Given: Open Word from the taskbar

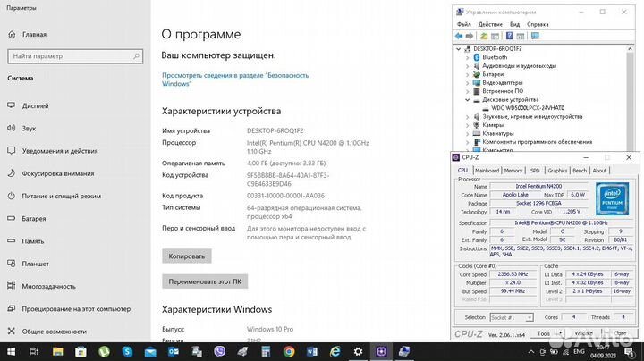Looking at the screenshot, I should tap(312, 351).
